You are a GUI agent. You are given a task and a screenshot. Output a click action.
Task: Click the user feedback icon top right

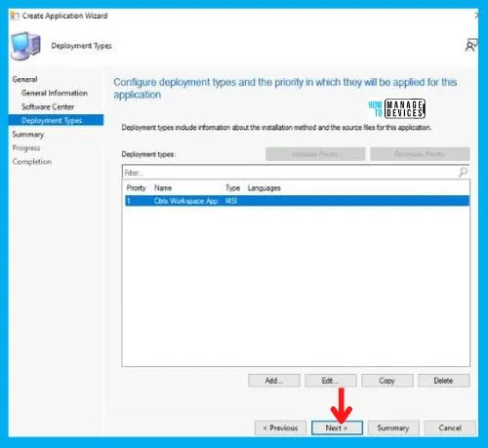(x=470, y=45)
